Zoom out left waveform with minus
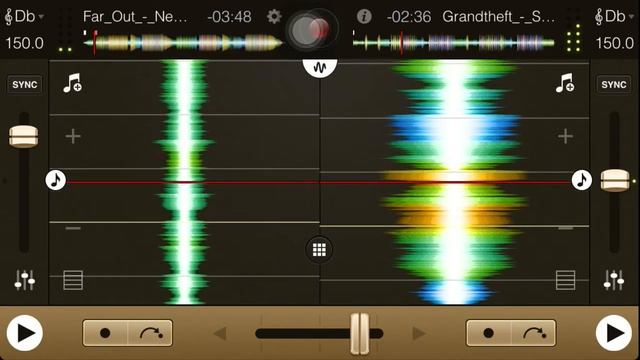Screen dimensions: 640x360 tap(73, 228)
